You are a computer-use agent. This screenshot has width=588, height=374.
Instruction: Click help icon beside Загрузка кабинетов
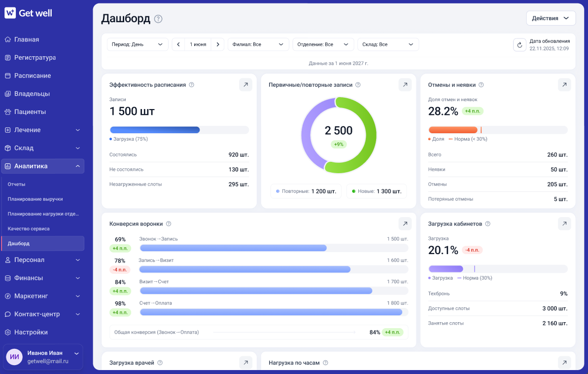488,224
